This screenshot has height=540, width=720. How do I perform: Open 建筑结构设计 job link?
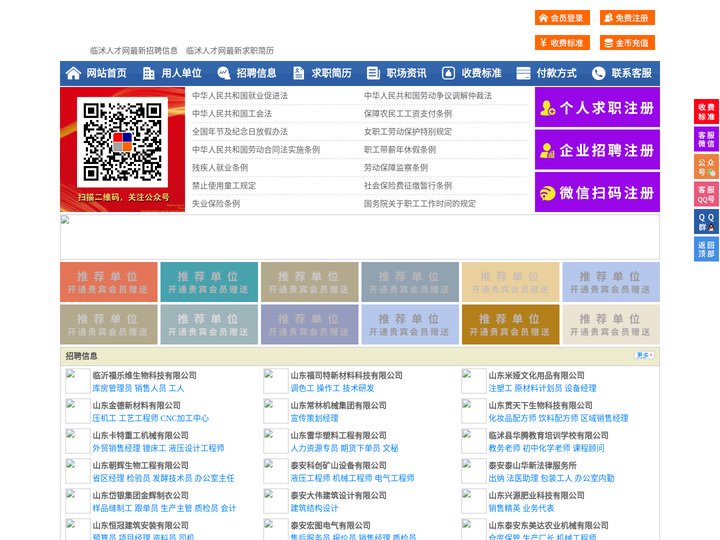[314, 508]
